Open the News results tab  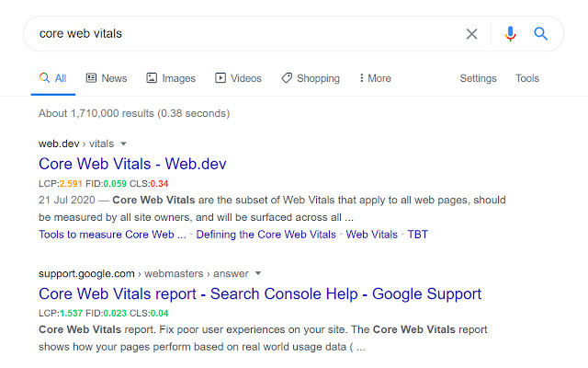(x=107, y=78)
